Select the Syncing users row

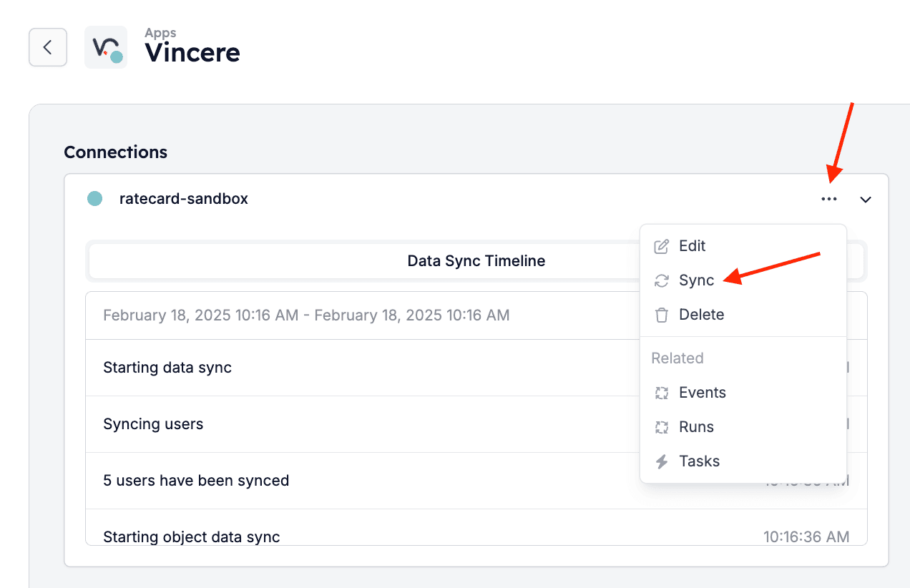pos(476,424)
